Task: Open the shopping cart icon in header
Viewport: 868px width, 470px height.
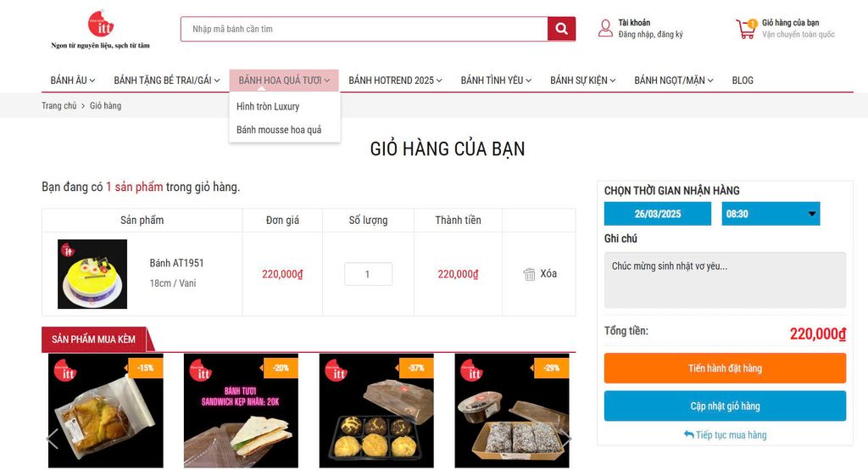Action: click(x=746, y=29)
